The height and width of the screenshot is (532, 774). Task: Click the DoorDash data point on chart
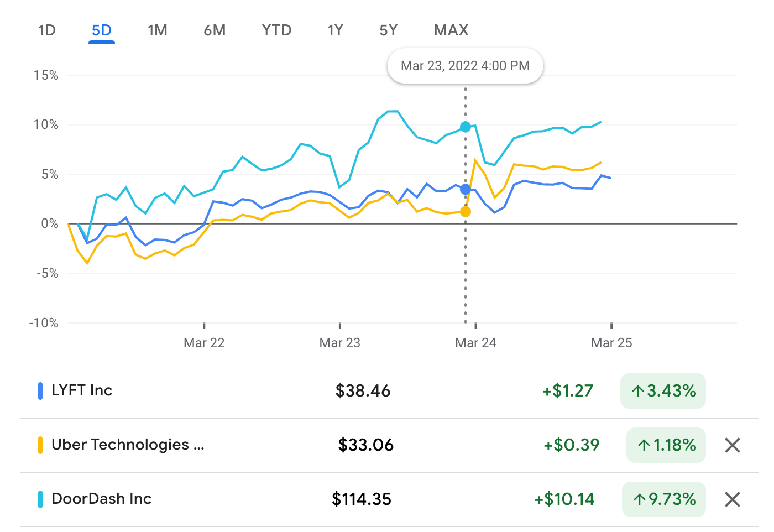click(x=466, y=127)
